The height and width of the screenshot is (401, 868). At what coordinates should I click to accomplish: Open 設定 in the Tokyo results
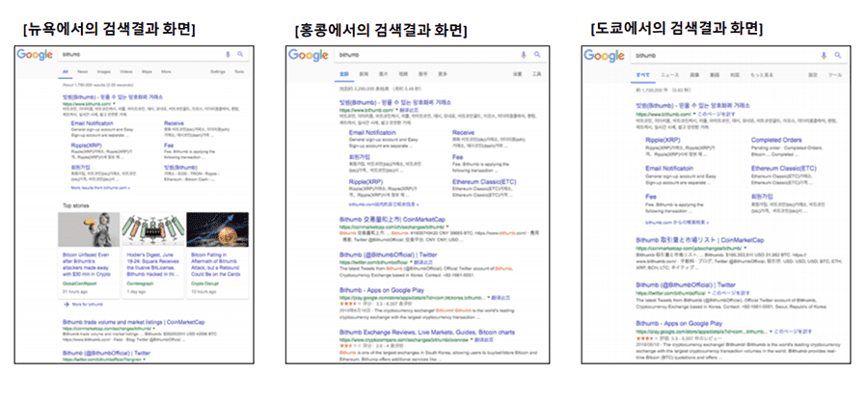[813, 74]
